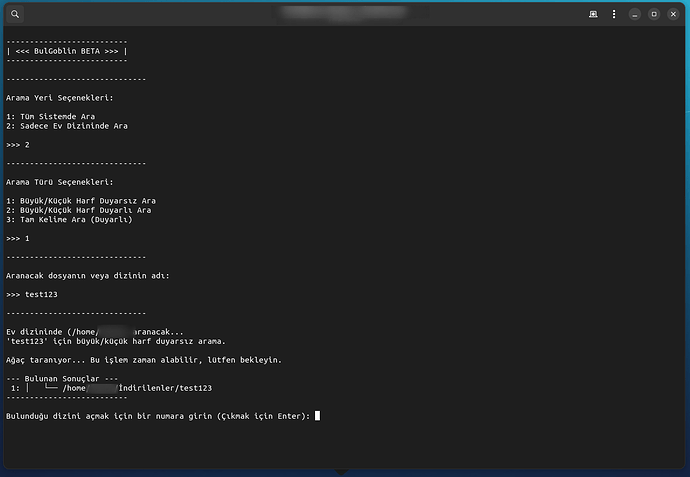The height and width of the screenshot is (477, 690).
Task: Click option '1: Tüm Sistemde Ara'
Action: pos(58,117)
